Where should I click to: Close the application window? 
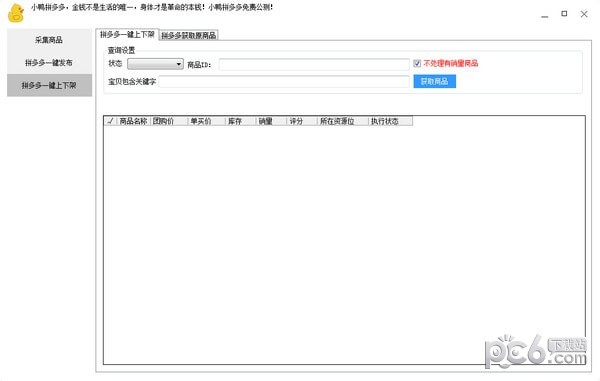(584, 14)
